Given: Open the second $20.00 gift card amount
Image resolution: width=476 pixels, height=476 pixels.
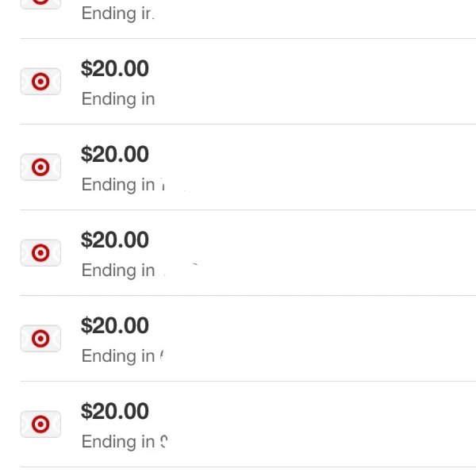Looking at the screenshot, I should click(x=115, y=154).
